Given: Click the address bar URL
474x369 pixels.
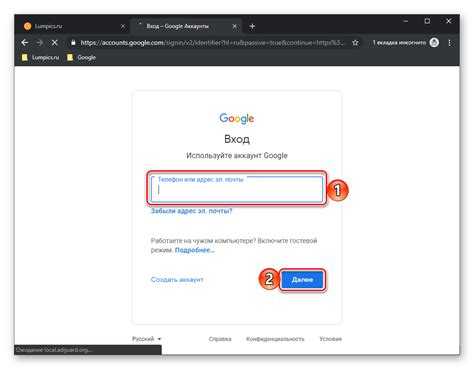Looking at the screenshot, I should click(212, 43).
